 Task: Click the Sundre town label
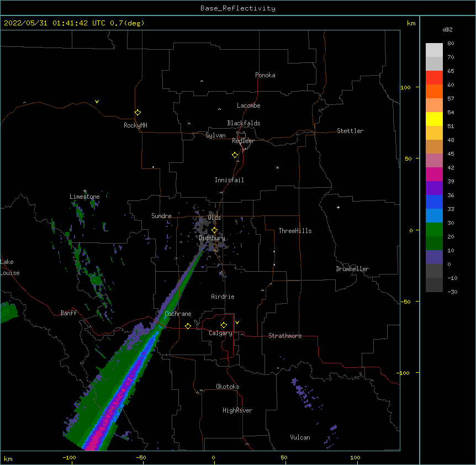tap(161, 216)
